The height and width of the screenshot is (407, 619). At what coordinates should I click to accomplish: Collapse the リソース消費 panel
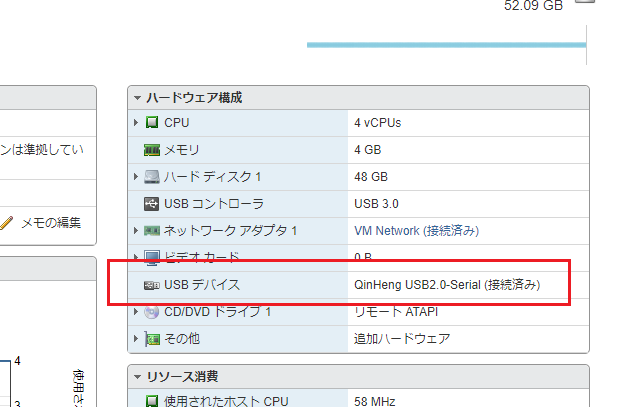tap(137, 377)
